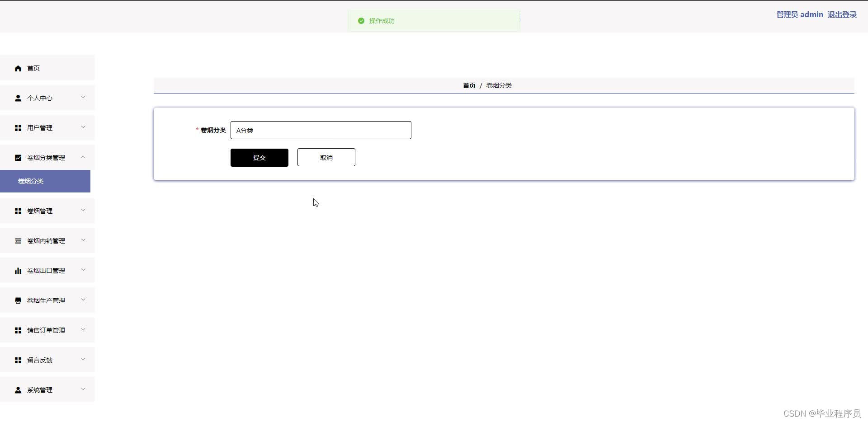868x422 pixels.
Task: Click the icon beside 卷烟生产管理
Action: point(18,300)
